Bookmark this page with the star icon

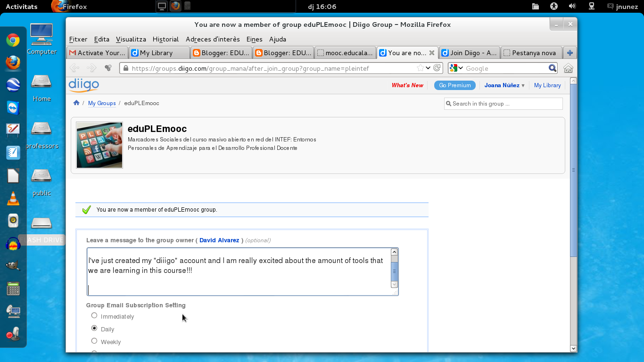pos(420,68)
